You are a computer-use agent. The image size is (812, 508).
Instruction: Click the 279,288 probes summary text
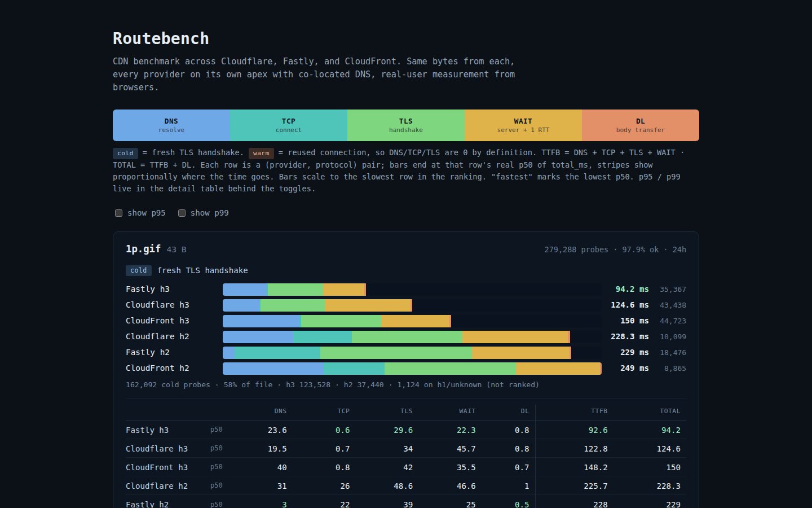pyautogui.click(x=576, y=249)
